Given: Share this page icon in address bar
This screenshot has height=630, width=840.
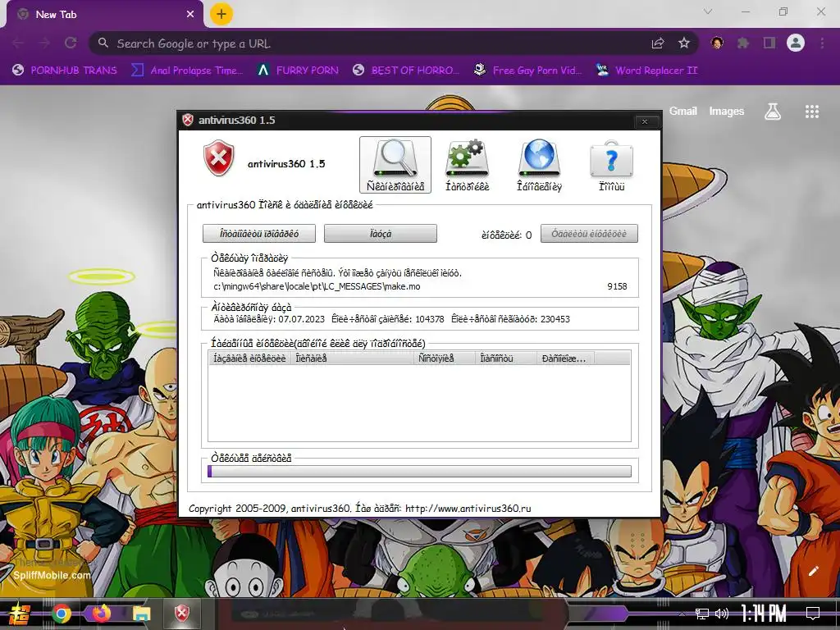Looking at the screenshot, I should [658, 43].
